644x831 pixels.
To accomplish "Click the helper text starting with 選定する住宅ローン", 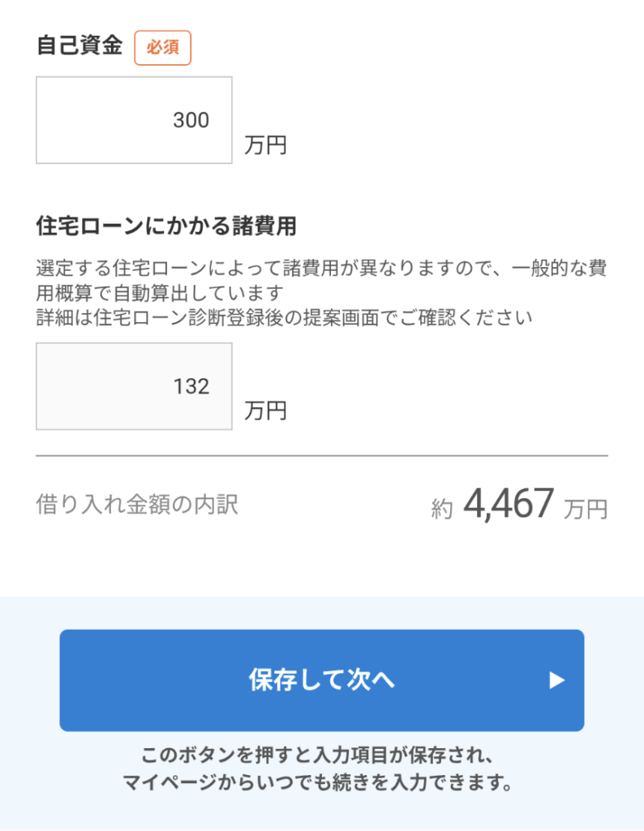I will [321, 269].
